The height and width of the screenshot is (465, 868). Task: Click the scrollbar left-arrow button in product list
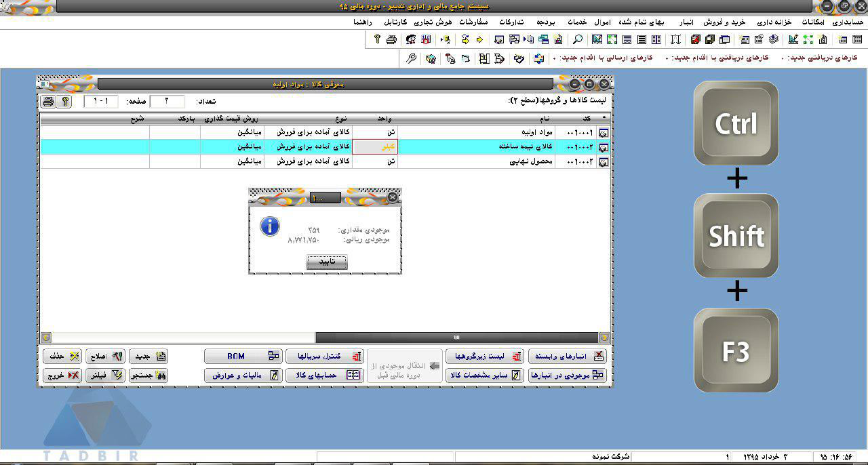46,337
